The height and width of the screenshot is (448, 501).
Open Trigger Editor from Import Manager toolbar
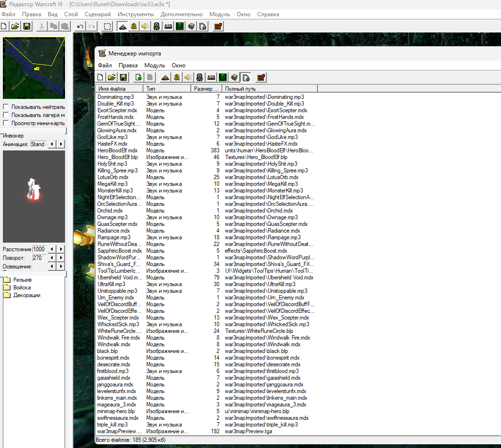coord(177,77)
